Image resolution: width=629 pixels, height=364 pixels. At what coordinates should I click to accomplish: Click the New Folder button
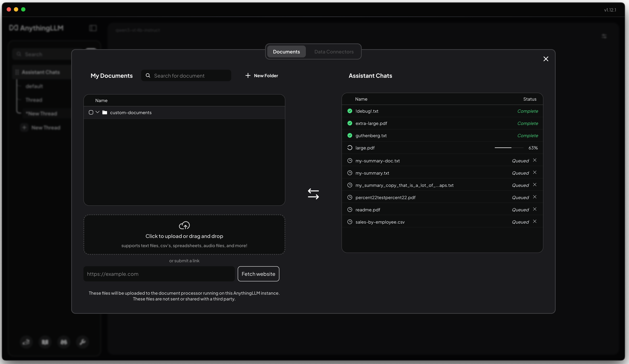(x=262, y=76)
